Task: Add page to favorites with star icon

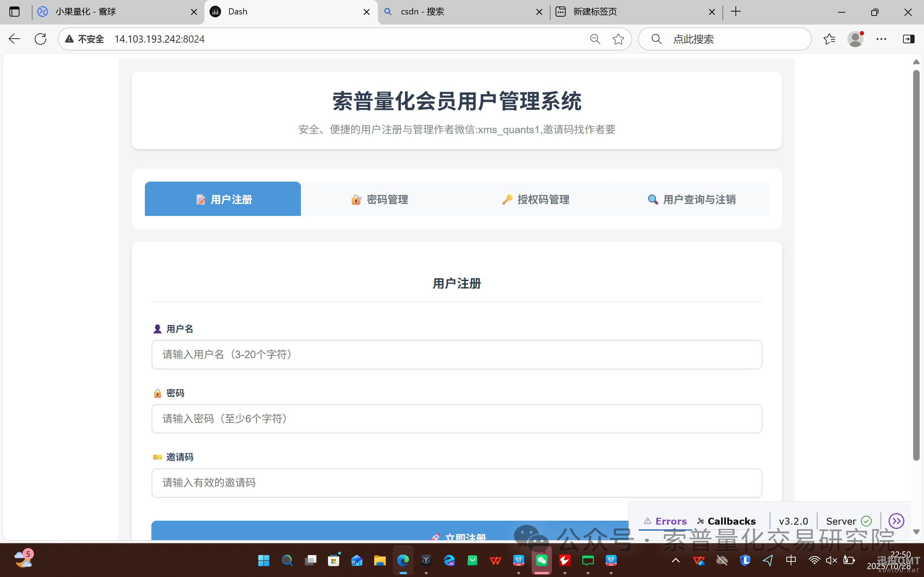Action: point(618,39)
